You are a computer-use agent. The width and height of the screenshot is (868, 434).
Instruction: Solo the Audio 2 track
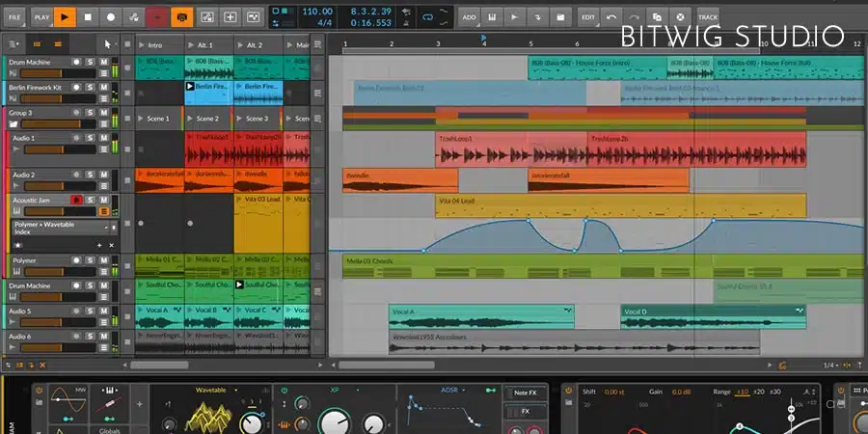[x=90, y=175]
